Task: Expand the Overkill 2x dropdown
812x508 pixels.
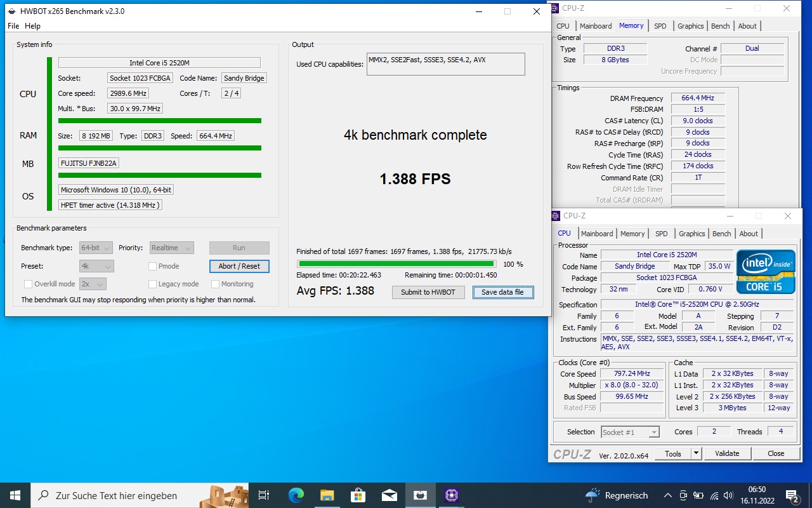Action: click(x=93, y=284)
